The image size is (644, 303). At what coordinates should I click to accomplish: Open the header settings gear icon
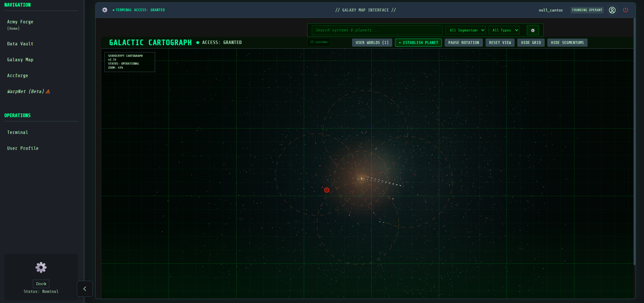tap(105, 10)
